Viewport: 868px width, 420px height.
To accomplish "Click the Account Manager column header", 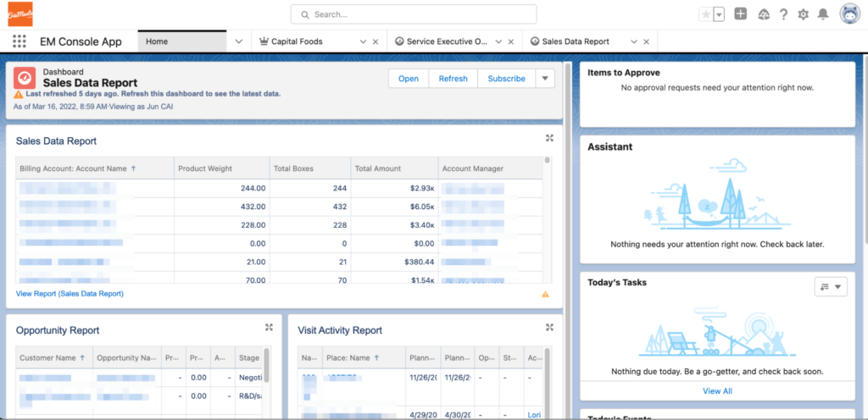I will [x=491, y=169].
